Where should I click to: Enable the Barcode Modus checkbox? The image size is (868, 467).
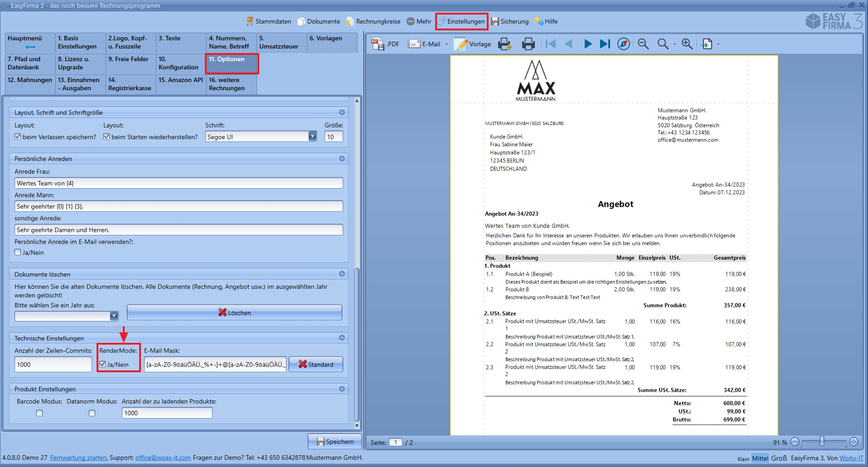pyautogui.click(x=39, y=413)
